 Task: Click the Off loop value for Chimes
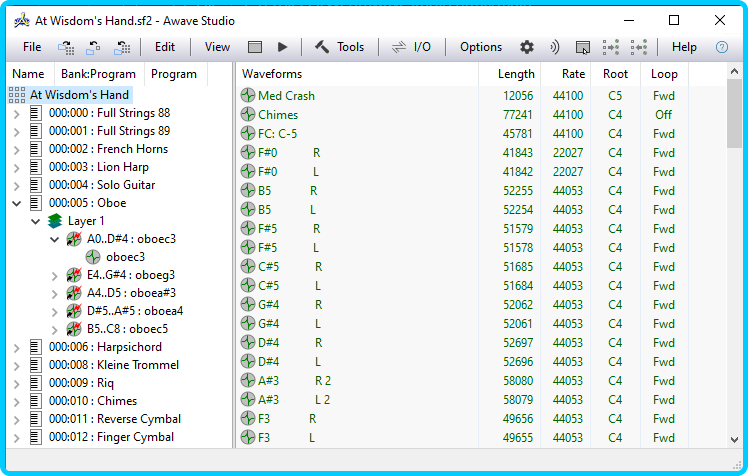(x=663, y=115)
